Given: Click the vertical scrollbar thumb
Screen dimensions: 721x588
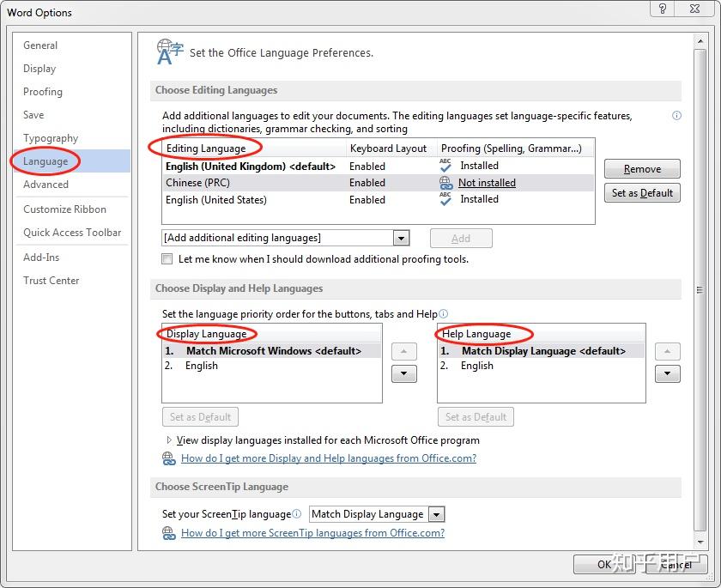Looking at the screenshot, I should tap(700, 289).
